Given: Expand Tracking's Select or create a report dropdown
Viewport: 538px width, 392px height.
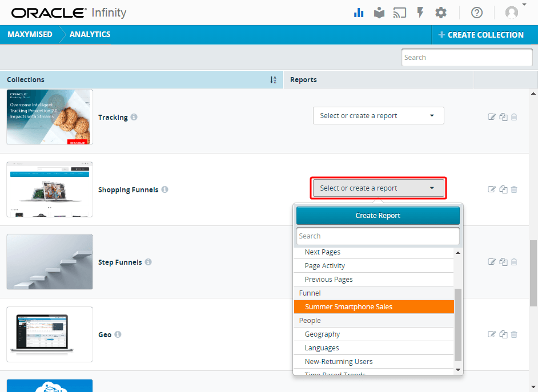Looking at the screenshot, I should pyautogui.click(x=378, y=115).
